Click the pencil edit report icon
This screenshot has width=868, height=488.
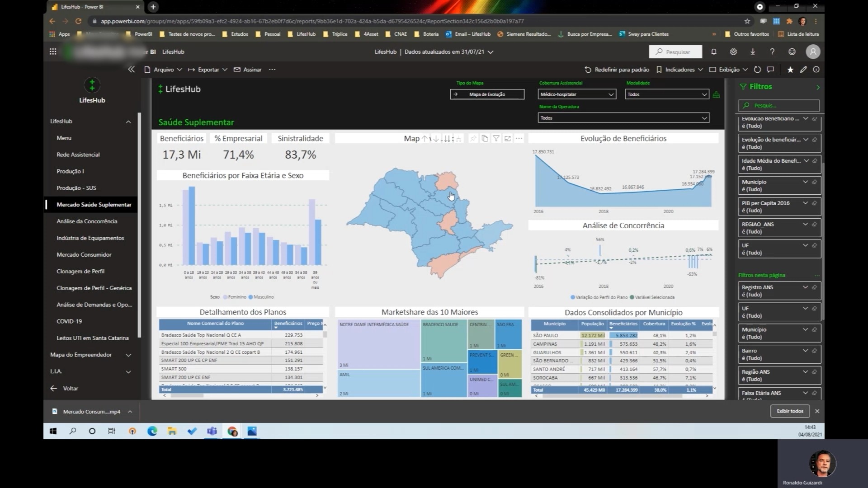[x=803, y=70]
